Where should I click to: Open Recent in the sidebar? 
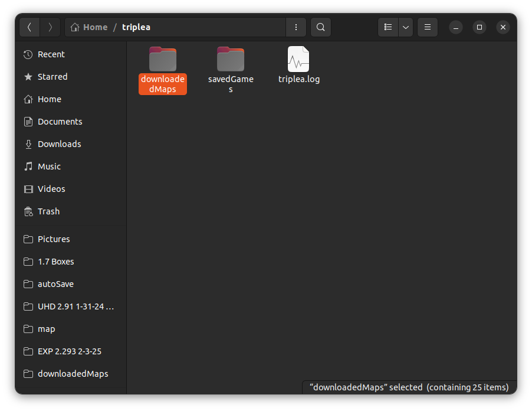point(71,54)
